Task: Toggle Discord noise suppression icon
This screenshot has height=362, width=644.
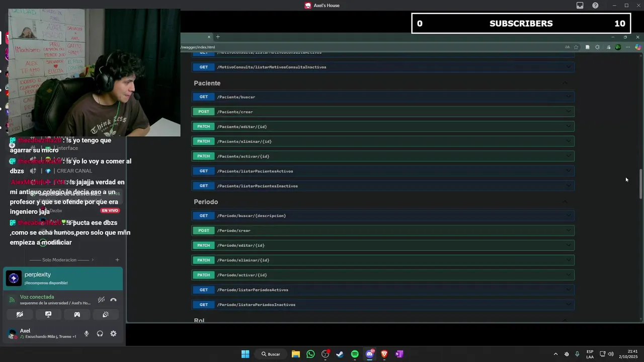Action: coord(101,300)
